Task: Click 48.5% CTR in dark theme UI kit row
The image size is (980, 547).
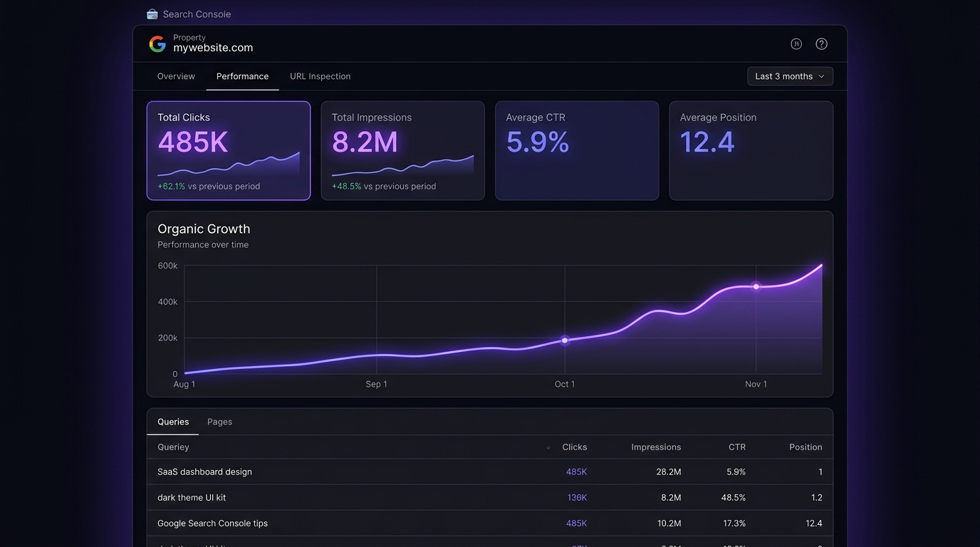Action: tap(734, 497)
